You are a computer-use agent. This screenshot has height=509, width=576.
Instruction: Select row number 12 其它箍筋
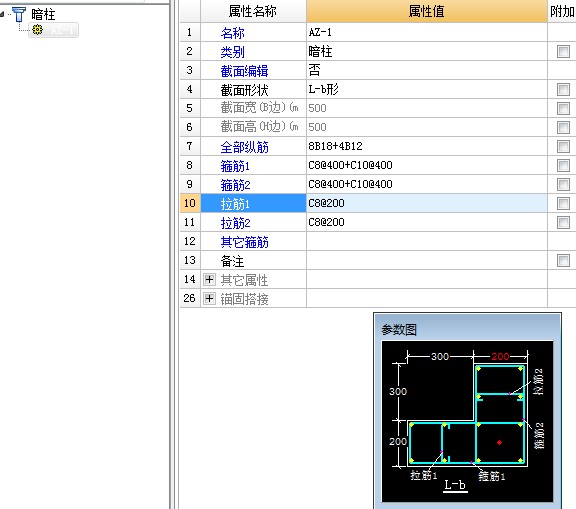190,241
